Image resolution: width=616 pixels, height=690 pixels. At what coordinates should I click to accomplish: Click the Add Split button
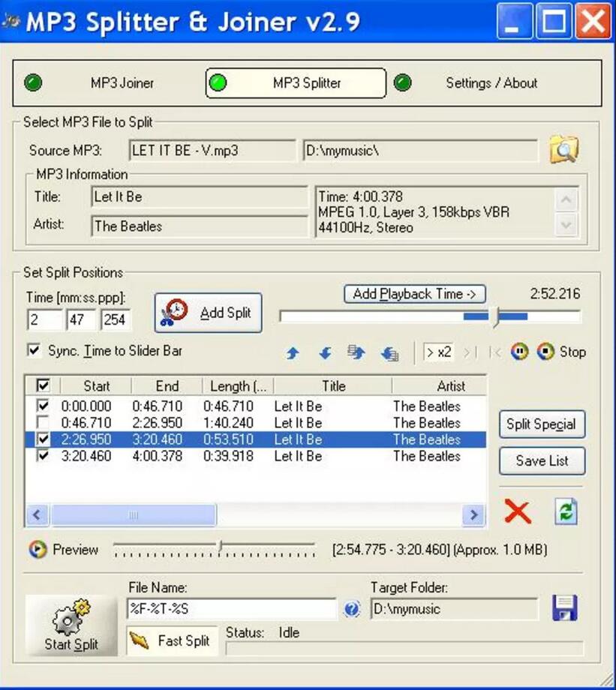tap(209, 313)
